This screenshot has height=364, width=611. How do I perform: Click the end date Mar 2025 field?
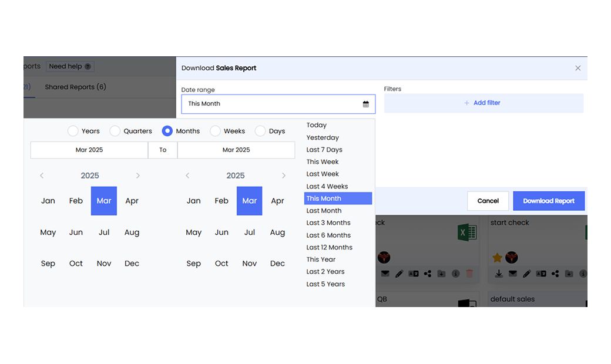[236, 150]
